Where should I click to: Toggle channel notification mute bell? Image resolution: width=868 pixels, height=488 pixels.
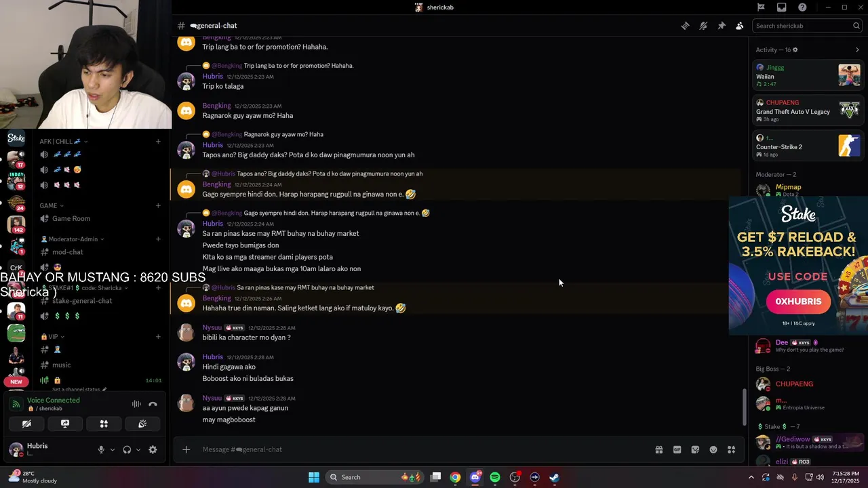coord(703,26)
